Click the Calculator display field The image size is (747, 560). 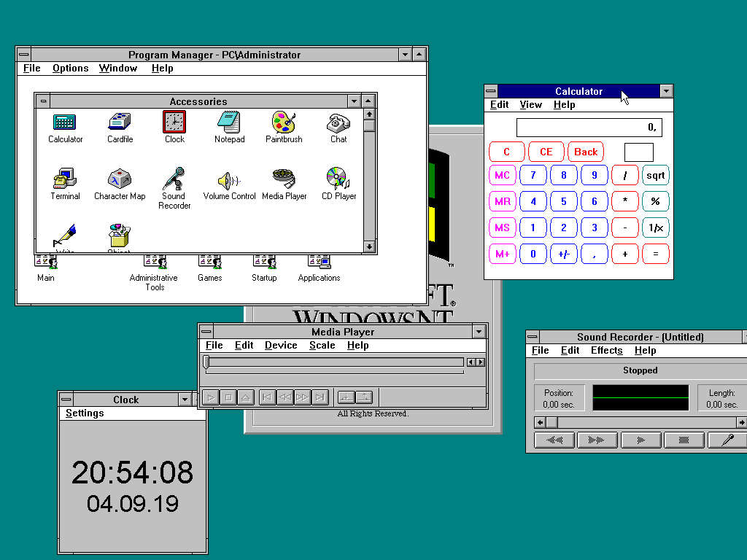589,127
